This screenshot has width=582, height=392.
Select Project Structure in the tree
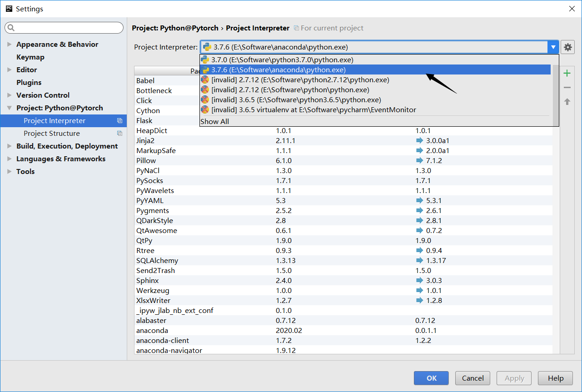tap(64, 134)
